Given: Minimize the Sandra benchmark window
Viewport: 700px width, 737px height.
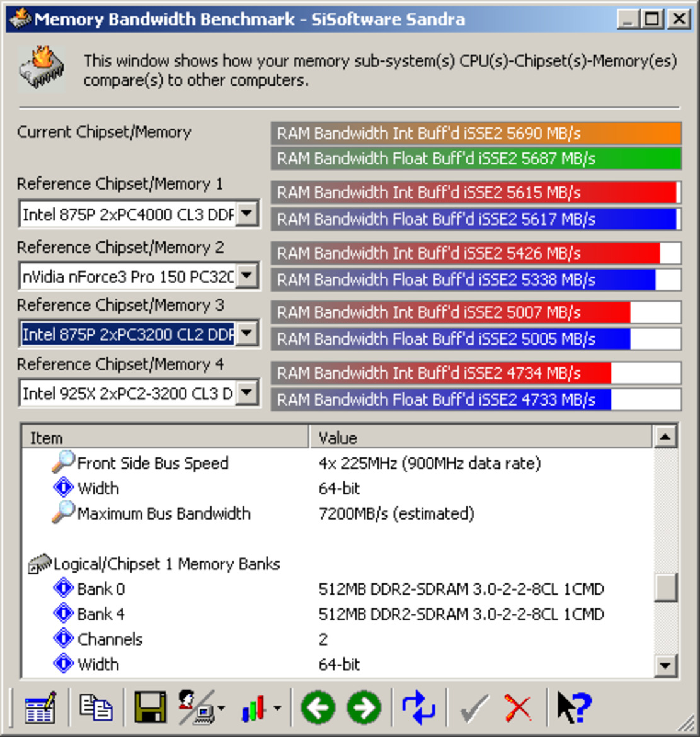Looking at the screenshot, I should (628, 20).
